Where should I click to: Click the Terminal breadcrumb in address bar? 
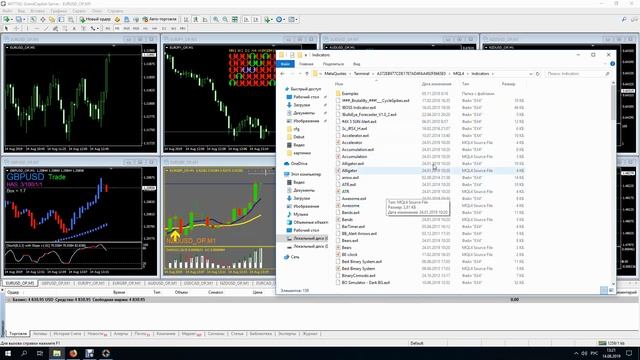pos(361,74)
